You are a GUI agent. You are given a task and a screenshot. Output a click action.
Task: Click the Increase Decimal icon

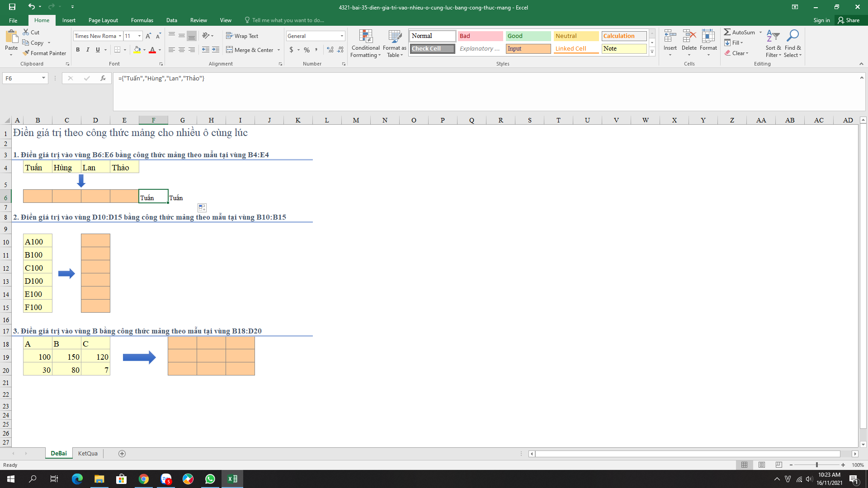coord(330,50)
